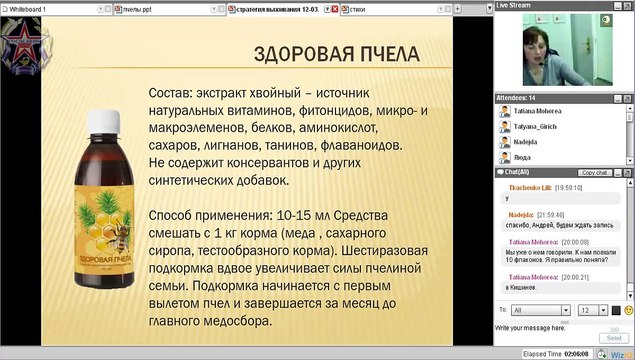Click Nadejda's attendee avatar icon

[505, 142]
